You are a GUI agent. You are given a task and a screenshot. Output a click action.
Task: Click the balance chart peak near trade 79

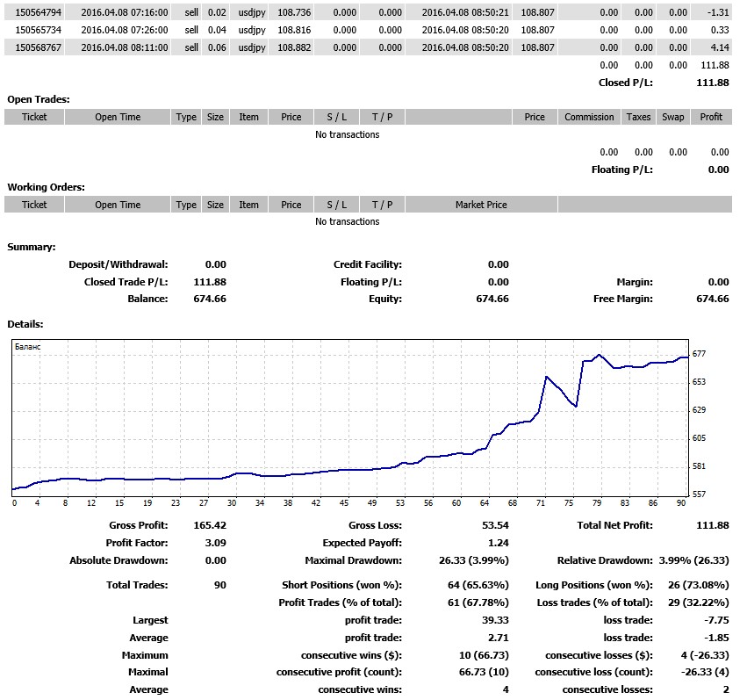599,355
